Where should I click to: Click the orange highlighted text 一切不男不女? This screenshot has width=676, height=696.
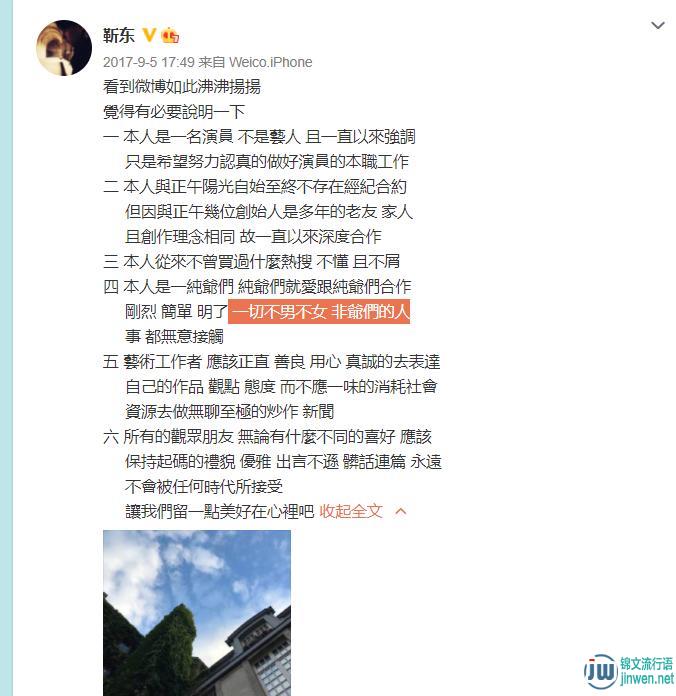[x=279, y=312]
